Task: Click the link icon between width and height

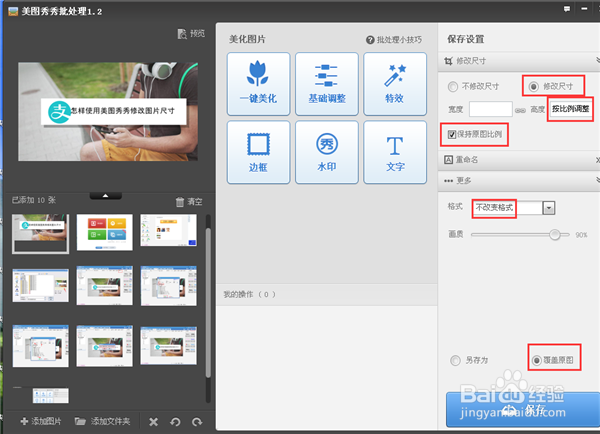Action: (x=520, y=110)
